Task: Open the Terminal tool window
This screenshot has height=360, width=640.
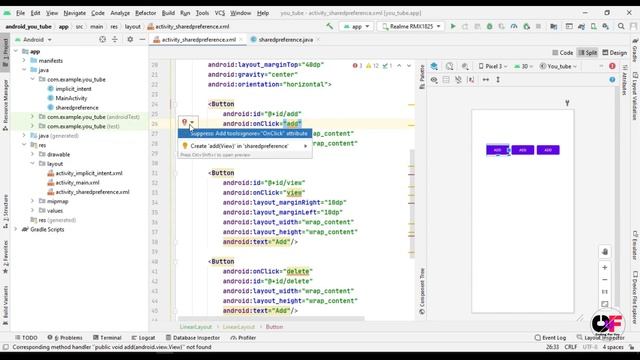Action: tap(107, 338)
